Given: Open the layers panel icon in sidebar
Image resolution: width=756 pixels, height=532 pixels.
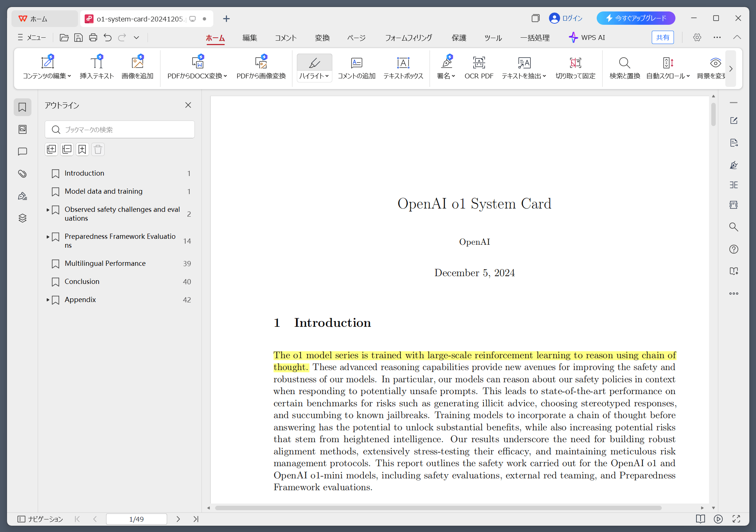Looking at the screenshot, I should pyautogui.click(x=23, y=218).
